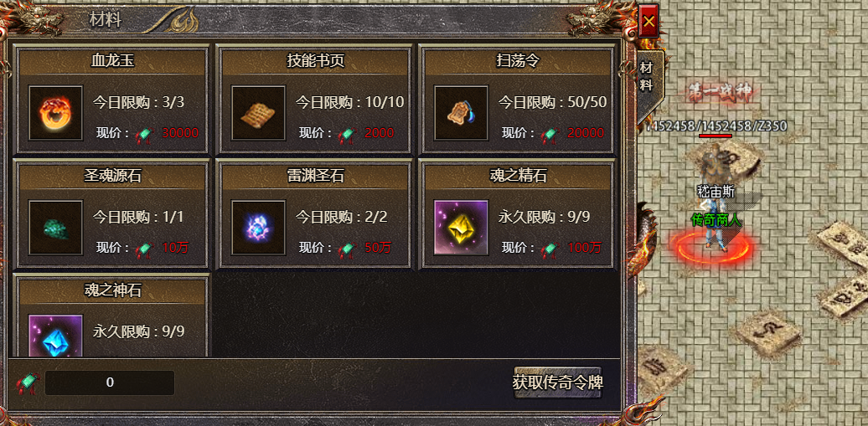Click the 扫荡令 price of 20000
Screen dimensions: 868x426
click(586, 133)
